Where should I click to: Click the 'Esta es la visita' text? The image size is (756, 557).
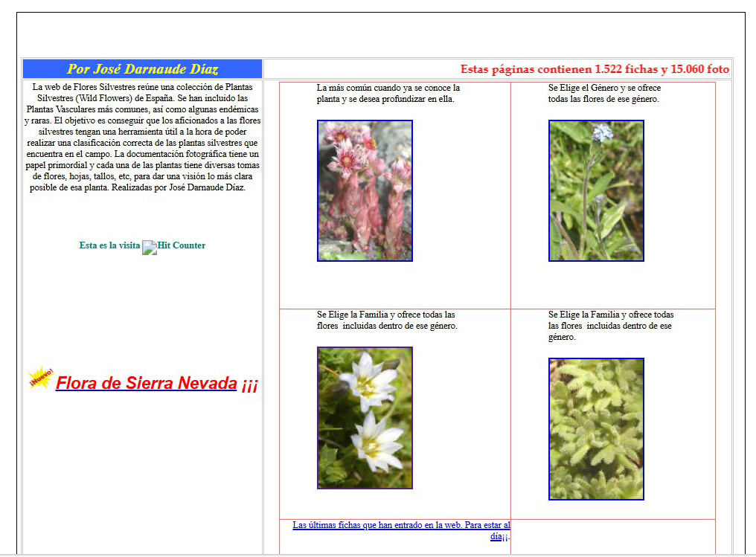click(109, 245)
